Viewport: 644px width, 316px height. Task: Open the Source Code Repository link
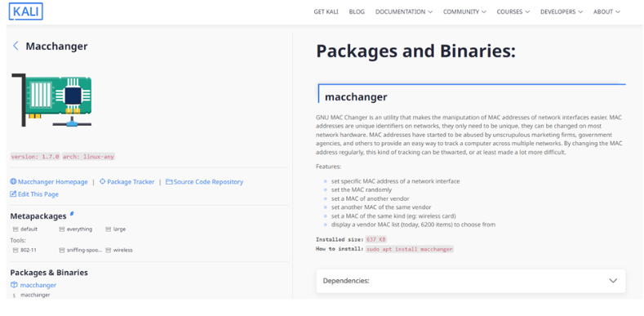pyautogui.click(x=208, y=181)
